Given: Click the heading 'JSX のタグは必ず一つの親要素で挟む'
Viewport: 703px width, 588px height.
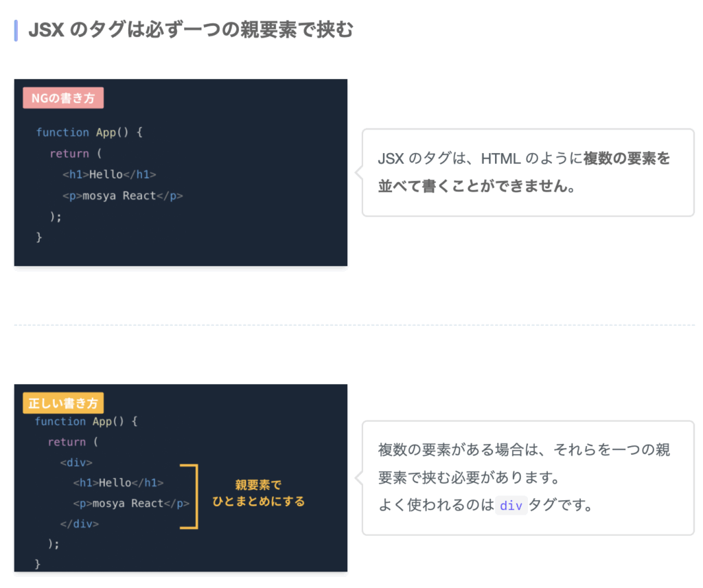Looking at the screenshot, I should pyautogui.click(x=191, y=30).
